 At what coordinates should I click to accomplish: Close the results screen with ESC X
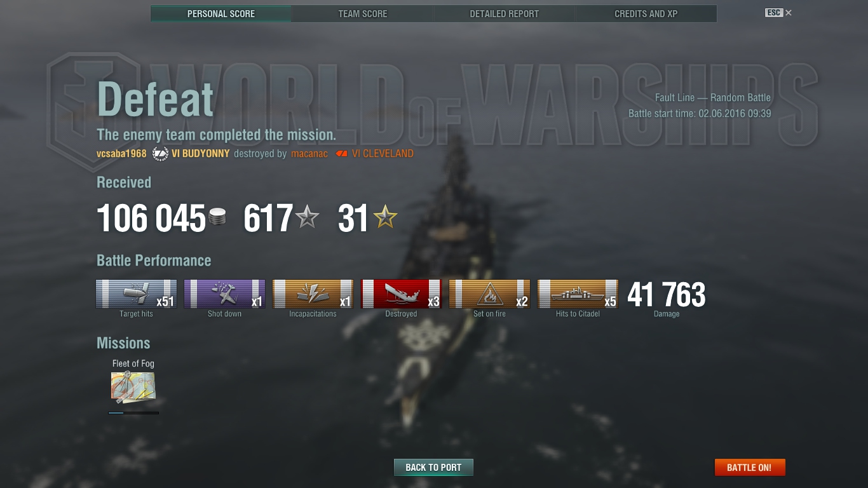[778, 13]
